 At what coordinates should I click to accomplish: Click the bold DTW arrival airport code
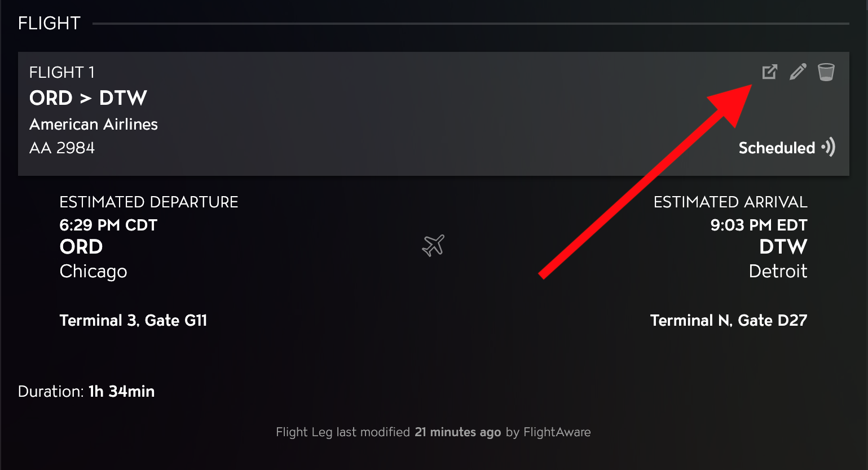coord(783,247)
